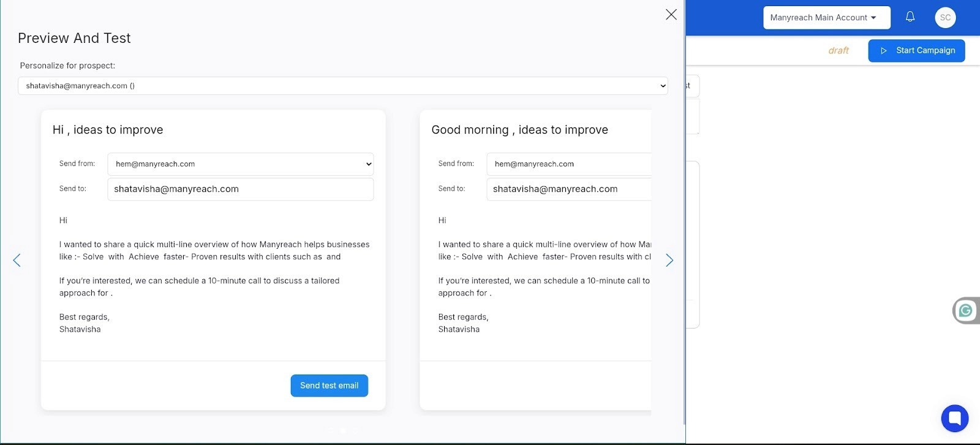Click the draft status label
The height and width of the screenshot is (445, 980).
coord(839,50)
